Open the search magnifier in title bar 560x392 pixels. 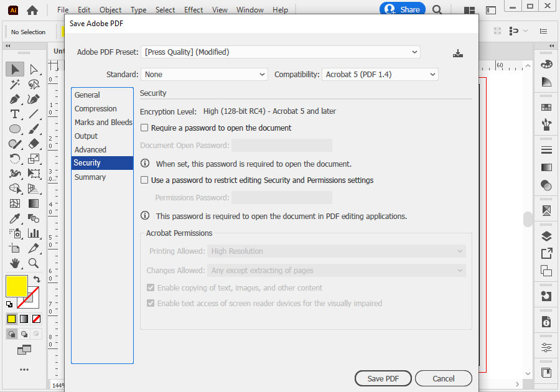tap(437, 9)
